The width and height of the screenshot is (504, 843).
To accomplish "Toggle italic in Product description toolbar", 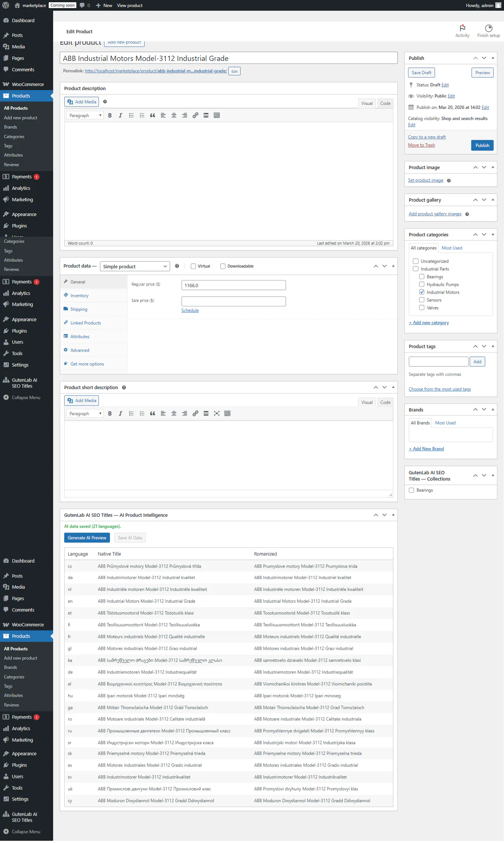I will coord(120,116).
